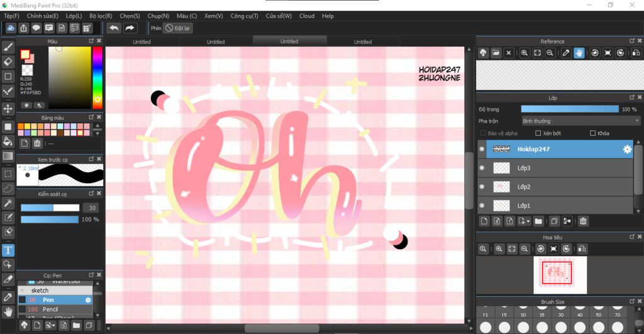Open image file in Reference panel
Image resolution: width=644 pixels, height=334 pixels.
pos(496,53)
